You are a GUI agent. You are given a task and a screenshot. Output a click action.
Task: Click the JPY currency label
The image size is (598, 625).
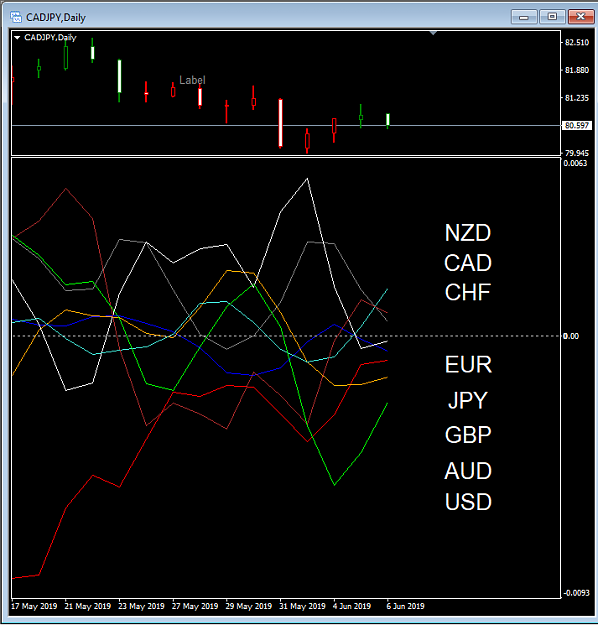(468, 400)
